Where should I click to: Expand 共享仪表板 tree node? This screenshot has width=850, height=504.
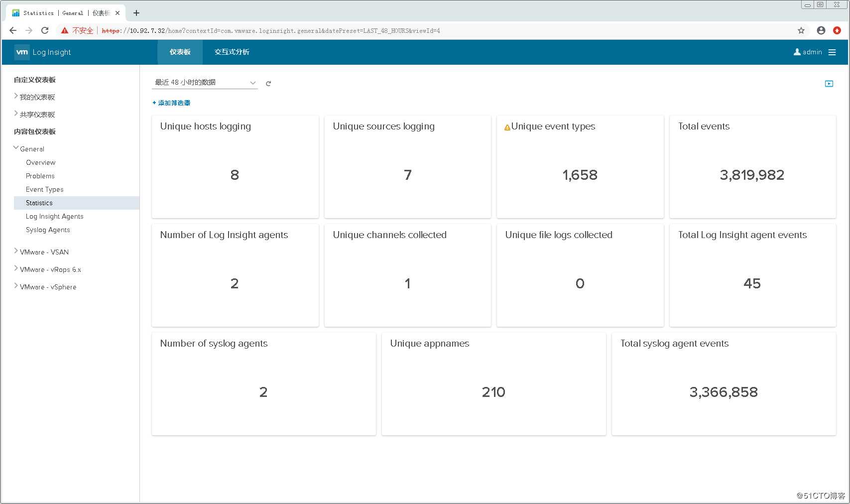pos(16,114)
